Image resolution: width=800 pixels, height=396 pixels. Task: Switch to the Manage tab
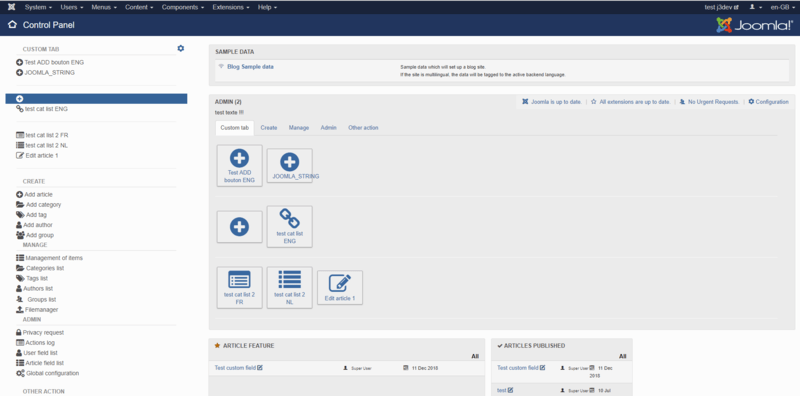298,128
